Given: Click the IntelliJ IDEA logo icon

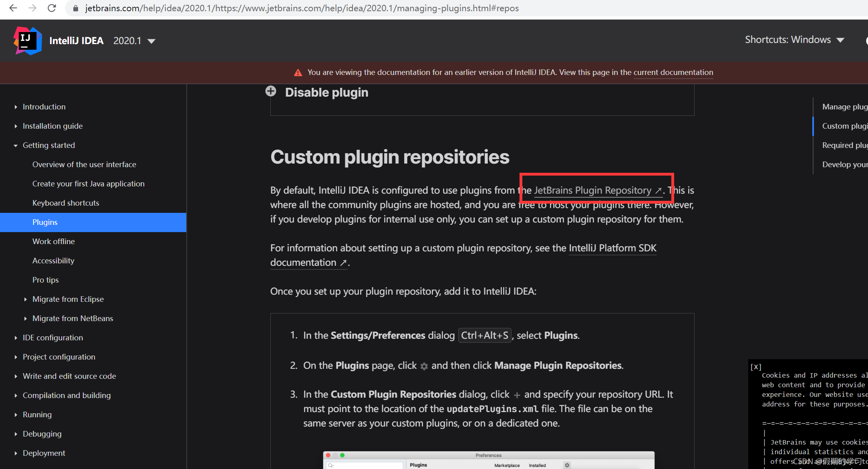Looking at the screenshot, I should (x=27, y=40).
